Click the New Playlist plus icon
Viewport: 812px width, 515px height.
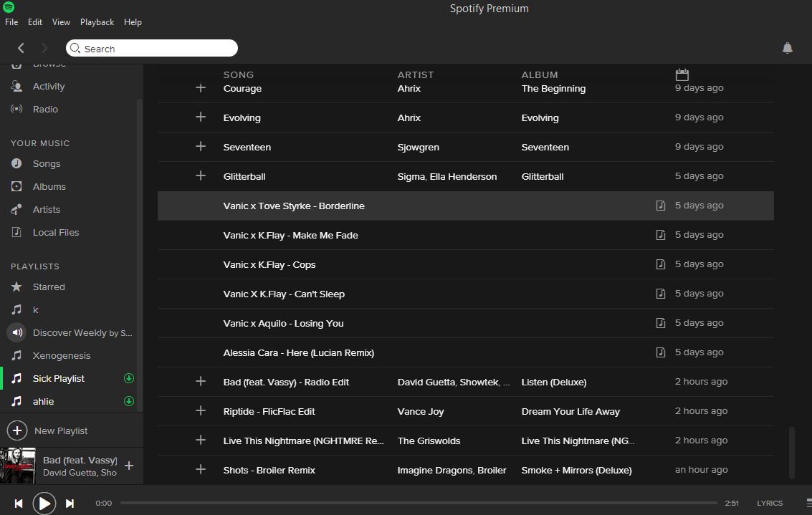pos(17,430)
